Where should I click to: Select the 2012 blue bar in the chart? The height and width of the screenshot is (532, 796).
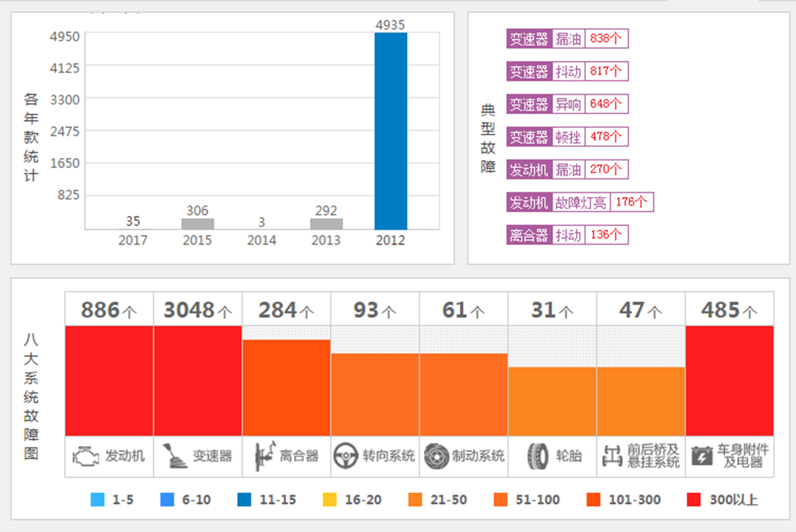(391, 131)
